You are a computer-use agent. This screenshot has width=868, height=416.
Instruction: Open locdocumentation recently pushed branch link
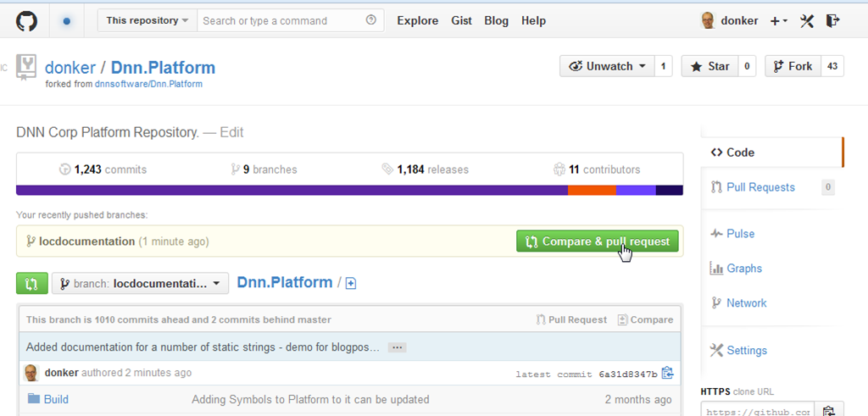tap(87, 241)
